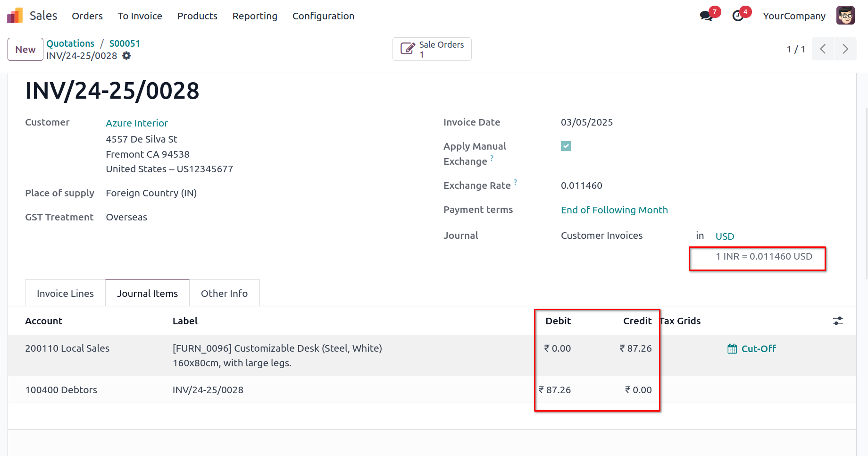Open the USD currency link
Screen dimensions: 868x456
click(725, 236)
